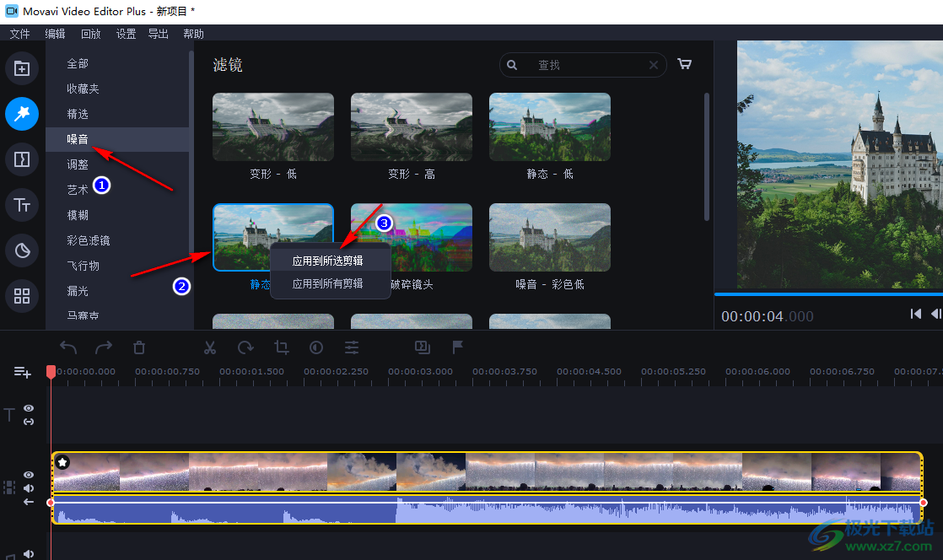Viewport: 943px width, 560px height.
Task: Open the Stickers sidebar icon
Action: coord(22,250)
